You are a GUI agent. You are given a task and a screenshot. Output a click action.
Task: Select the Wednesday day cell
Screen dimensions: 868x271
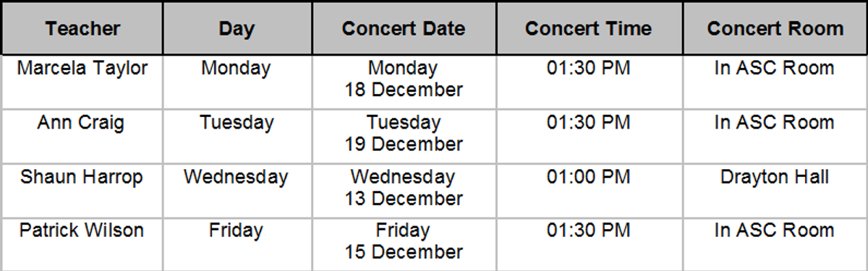[237, 191]
